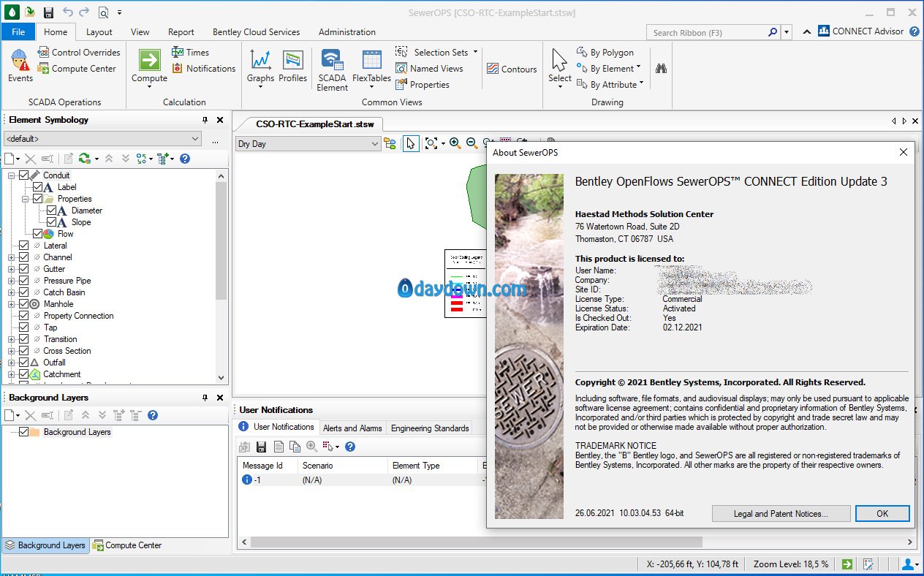This screenshot has height=576, width=924.
Task: Toggle the Conduit Label checkbox
Action: pyautogui.click(x=37, y=187)
